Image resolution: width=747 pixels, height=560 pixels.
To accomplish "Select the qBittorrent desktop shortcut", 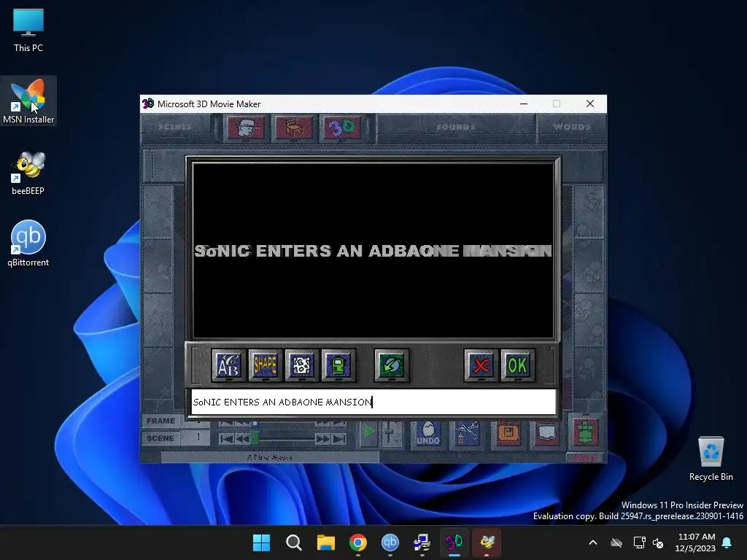I will click(x=28, y=244).
